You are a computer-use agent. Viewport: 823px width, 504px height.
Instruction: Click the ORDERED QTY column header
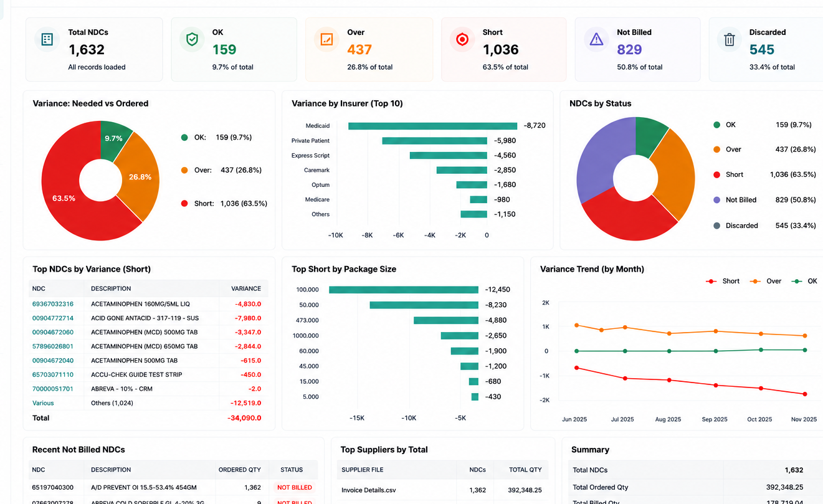[239, 470]
